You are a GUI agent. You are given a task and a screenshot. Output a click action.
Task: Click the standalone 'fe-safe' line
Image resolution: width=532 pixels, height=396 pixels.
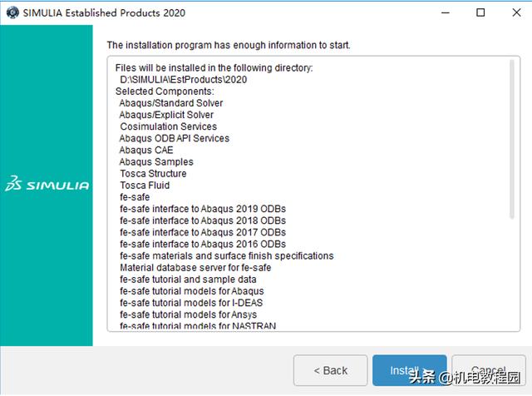pos(135,197)
